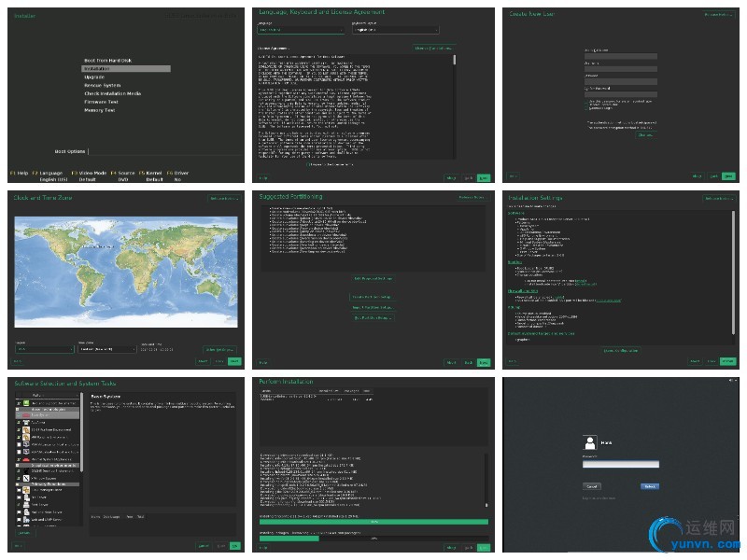Open the Language dropdown in license screen

click(301, 30)
